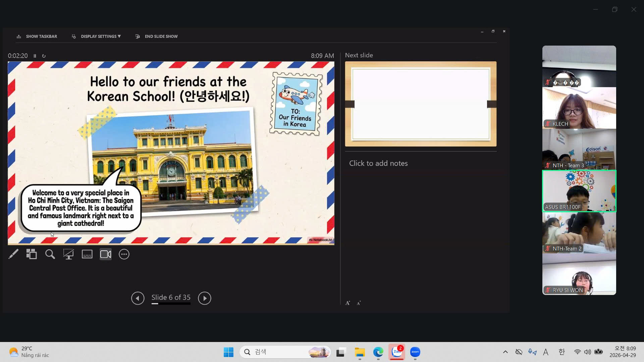Increase the notes text size

(x=348, y=303)
